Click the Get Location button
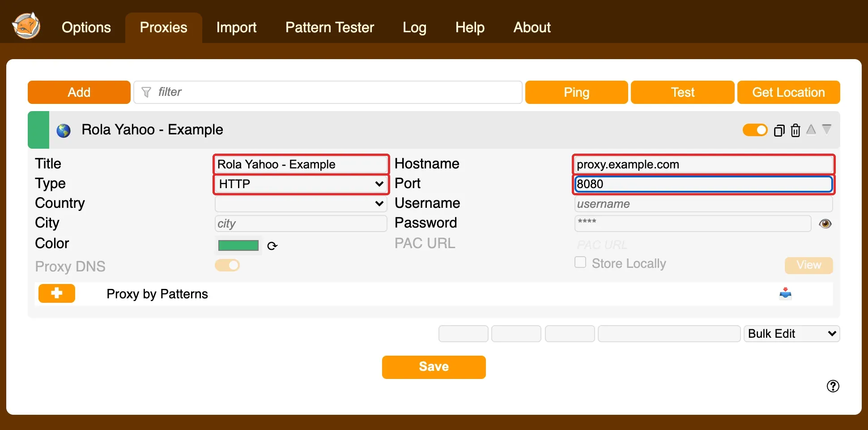The height and width of the screenshot is (430, 868). [789, 92]
